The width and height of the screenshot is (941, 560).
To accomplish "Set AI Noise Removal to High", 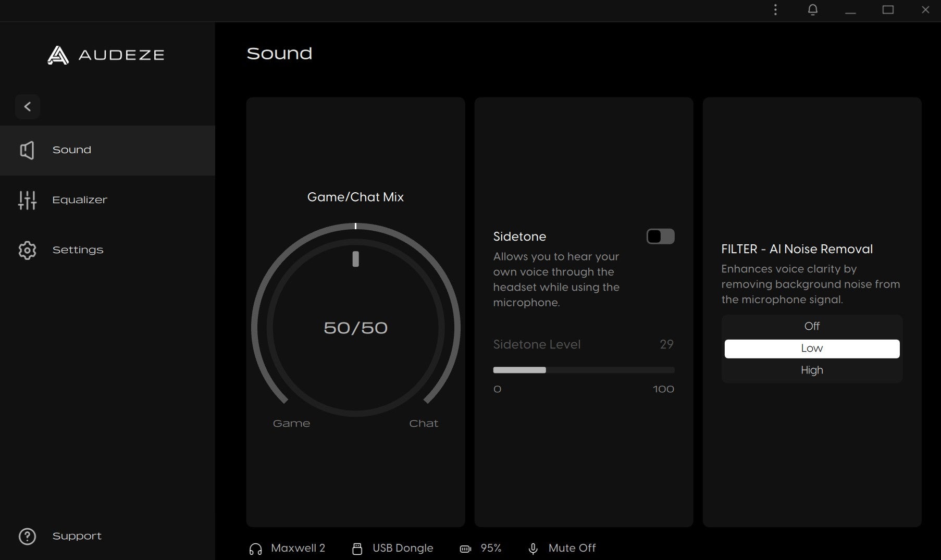I will 812,370.
